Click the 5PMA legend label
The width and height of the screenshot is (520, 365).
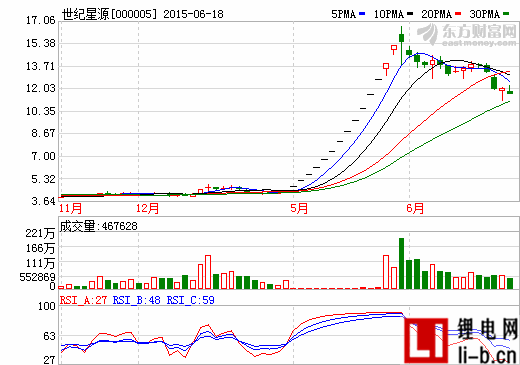[344, 14]
